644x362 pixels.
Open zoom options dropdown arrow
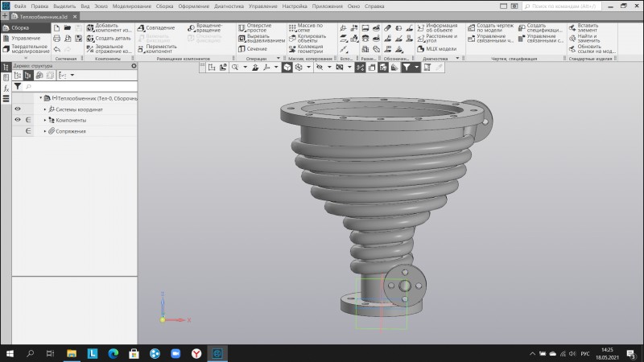tap(246, 68)
